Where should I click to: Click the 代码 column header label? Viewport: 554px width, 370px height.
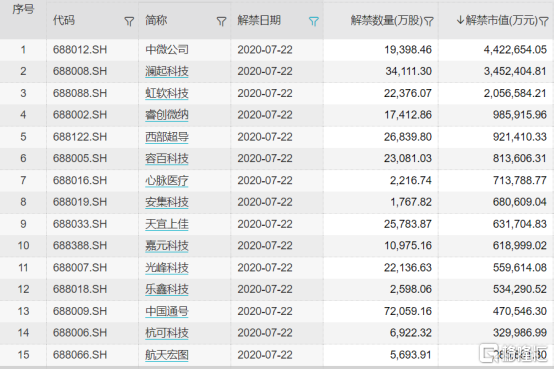tap(64, 20)
